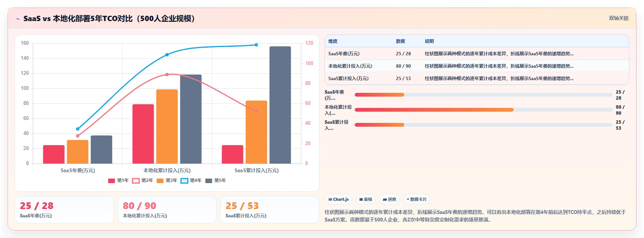Click the SaaS年费(万元) table row label
Screen dimensions: 644x238
pyautogui.click(x=344, y=54)
